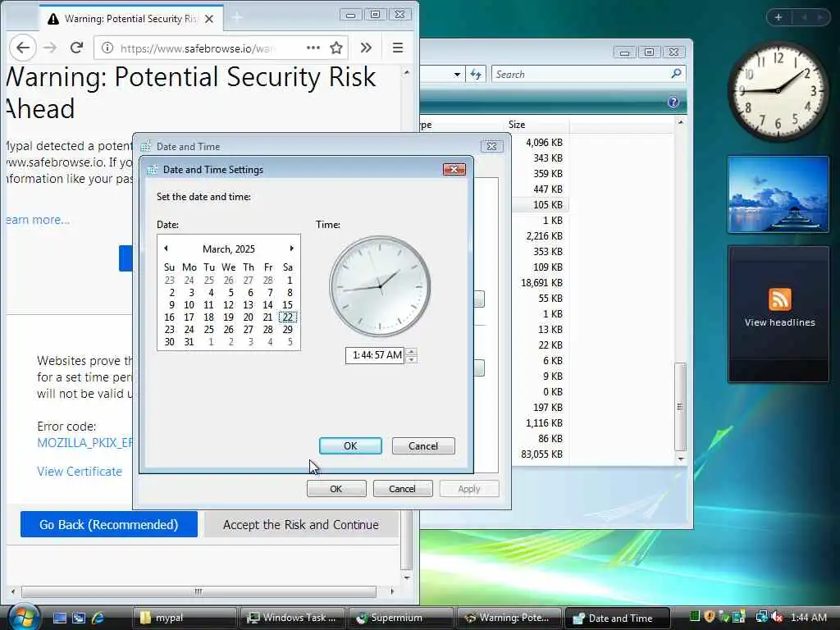Open site information icon in address bar
Image resolution: width=840 pixels, height=630 pixels.
point(107,48)
